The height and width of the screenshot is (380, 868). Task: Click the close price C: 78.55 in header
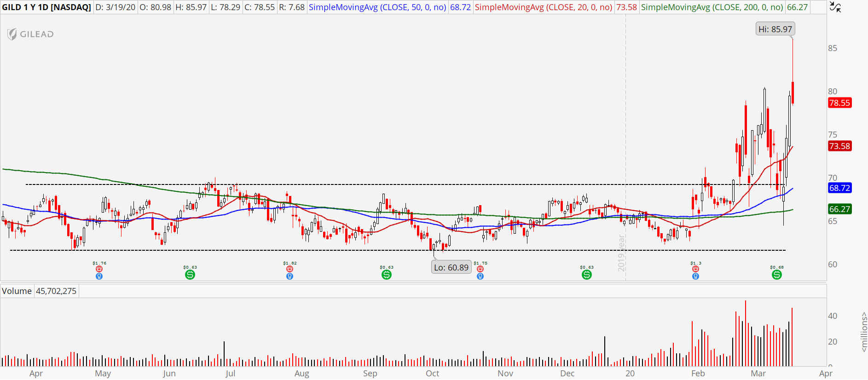click(260, 7)
